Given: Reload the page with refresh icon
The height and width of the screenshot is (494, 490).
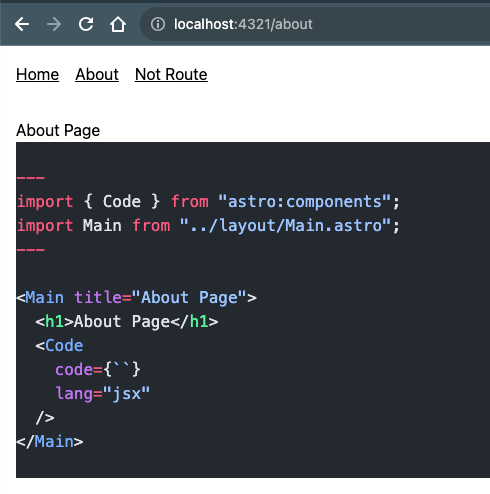Looking at the screenshot, I should point(86,24).
